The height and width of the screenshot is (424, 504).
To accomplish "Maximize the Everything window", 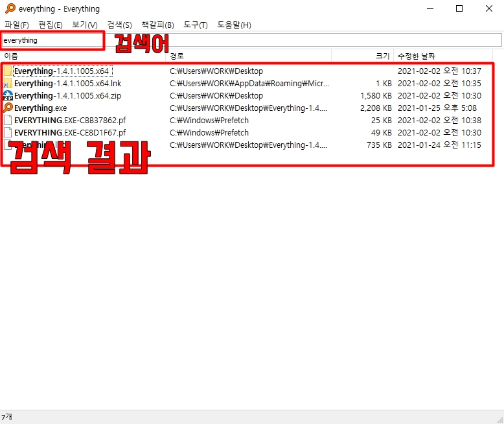I will click(459, 8).
